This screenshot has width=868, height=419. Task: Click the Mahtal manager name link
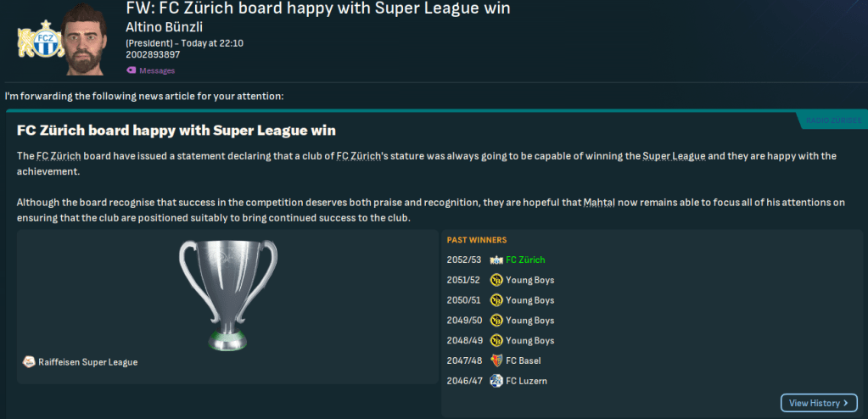[x=599, y=204]
